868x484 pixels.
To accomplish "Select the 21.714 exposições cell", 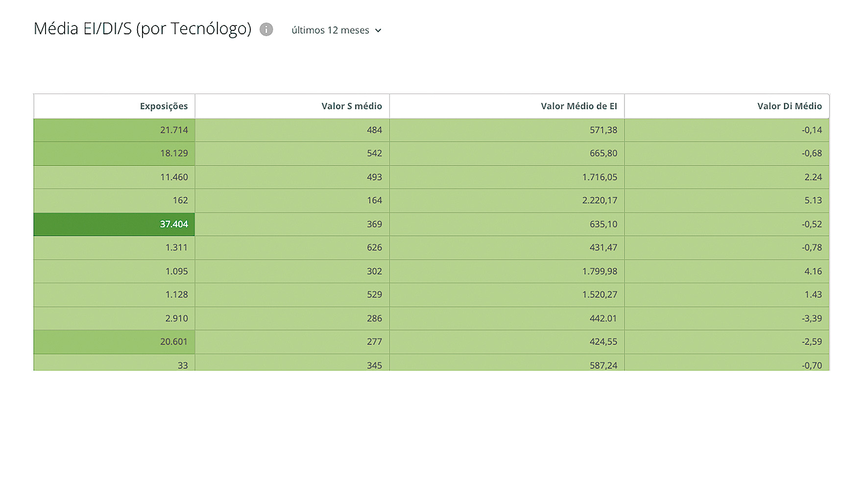I will [114, 130].
